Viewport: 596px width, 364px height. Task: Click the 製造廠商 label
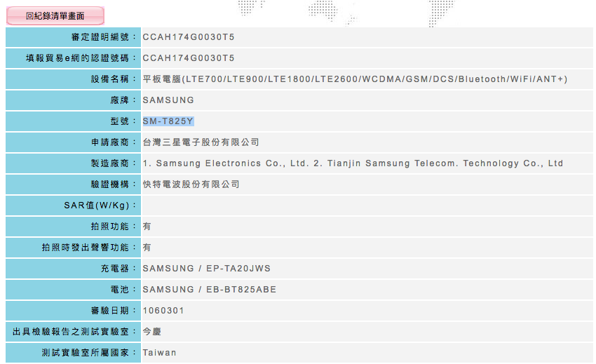tap(114, 163)
